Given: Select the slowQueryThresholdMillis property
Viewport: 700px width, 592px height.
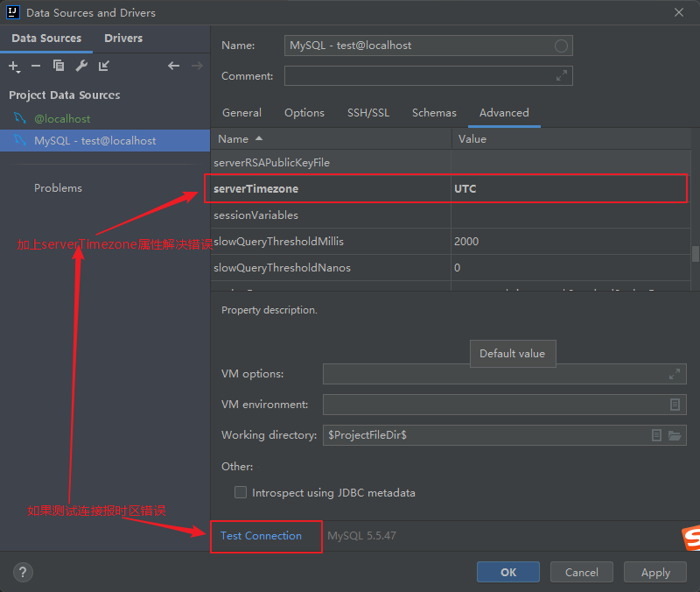Looking at the screenshot, I should point(278,242).
